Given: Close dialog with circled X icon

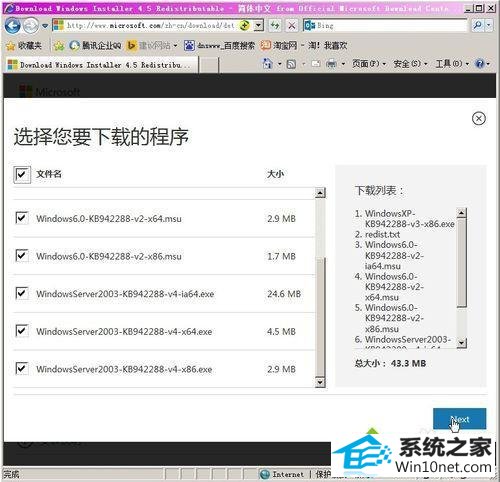Looking at the screenshot, I should pyautogui.click(x=479, y=118).
